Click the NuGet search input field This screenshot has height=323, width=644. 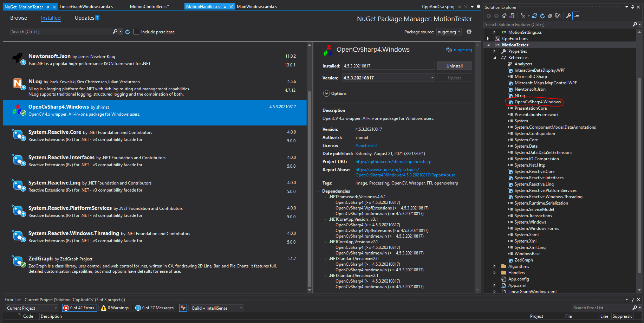pos(61,32)
